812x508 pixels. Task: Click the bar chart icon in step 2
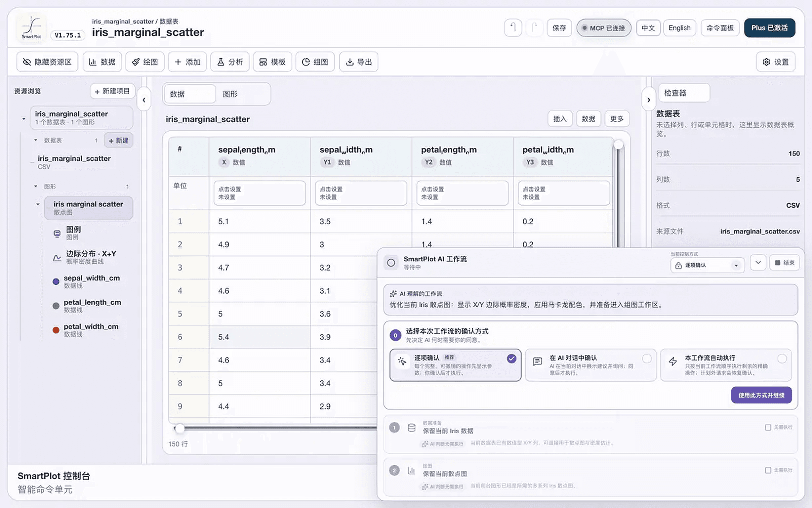tap(412, 470)
